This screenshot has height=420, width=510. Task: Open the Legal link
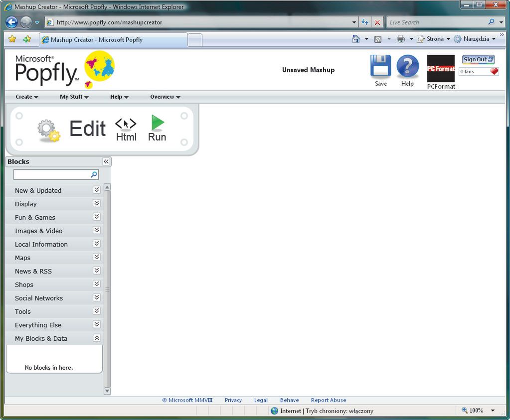tap(261, 400)
